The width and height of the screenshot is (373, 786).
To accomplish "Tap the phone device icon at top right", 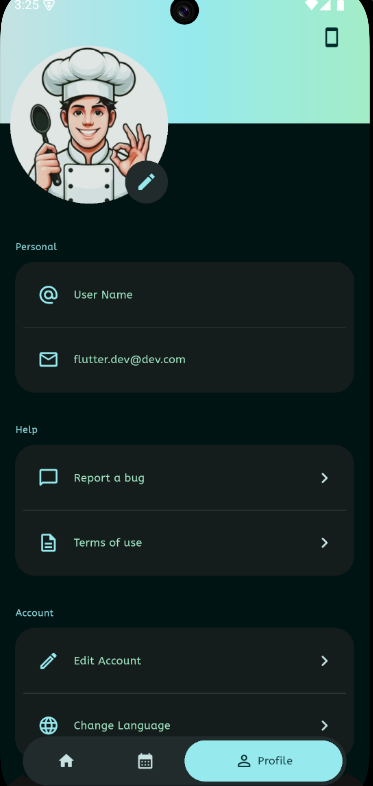I will (x=331, y=38).
